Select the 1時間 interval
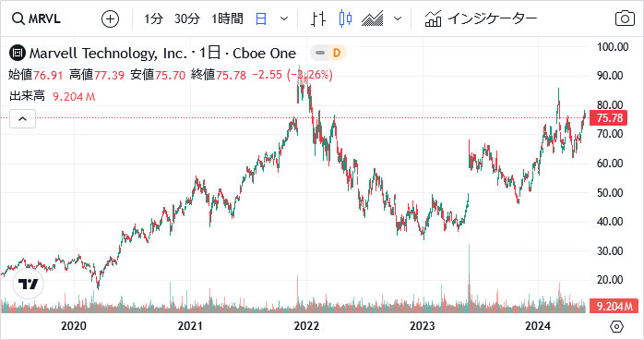Image resolution: width=644 pixels, height=340 pixels. pyautogui.click(x=227, y=18)
